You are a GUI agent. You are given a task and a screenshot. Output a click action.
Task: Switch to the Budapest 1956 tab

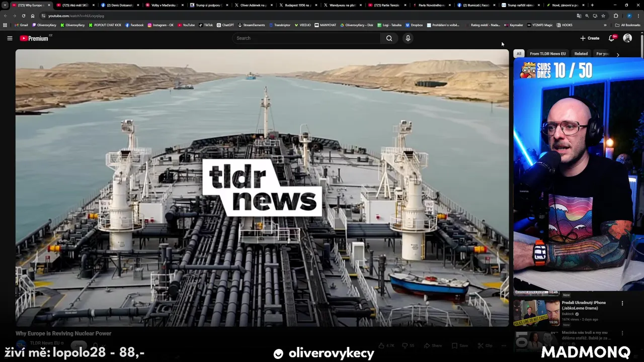pos(298,5)
